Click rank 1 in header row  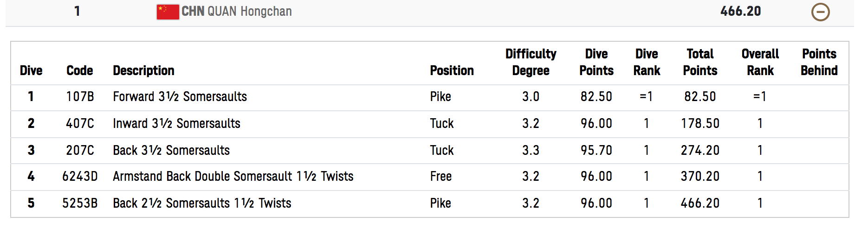click(77, 11)
